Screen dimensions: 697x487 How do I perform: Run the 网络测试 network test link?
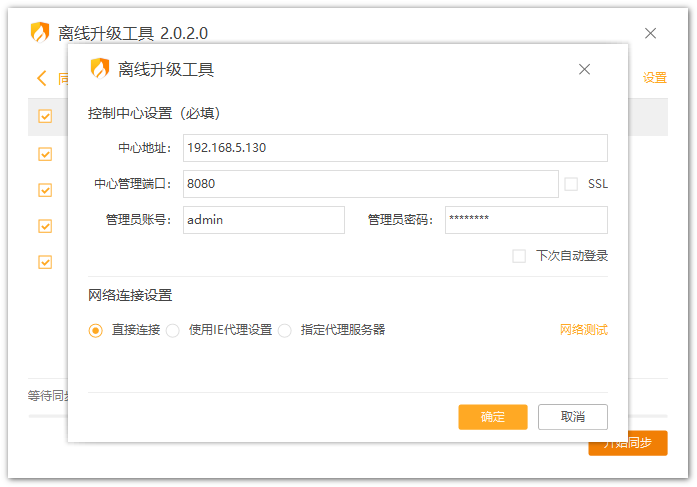(x=583, y=330)
